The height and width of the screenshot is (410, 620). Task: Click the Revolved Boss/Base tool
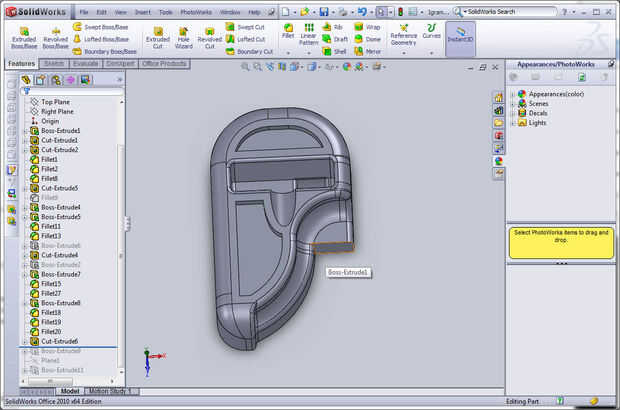56,35
